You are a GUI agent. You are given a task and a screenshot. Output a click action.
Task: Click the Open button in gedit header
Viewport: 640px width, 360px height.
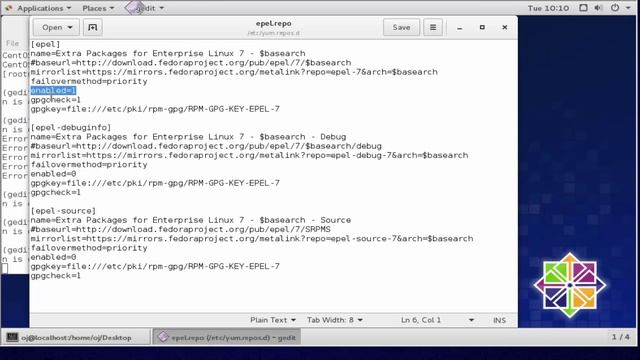(56, 27)
